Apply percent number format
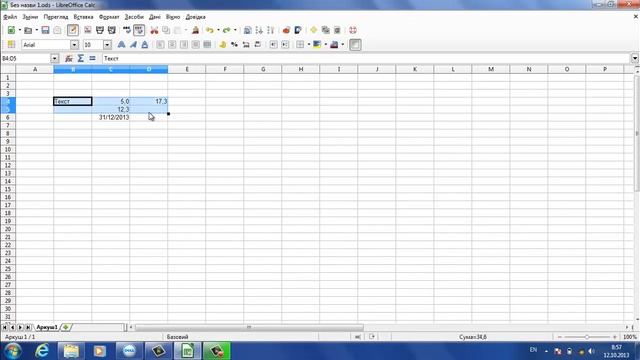 (234, 44)
